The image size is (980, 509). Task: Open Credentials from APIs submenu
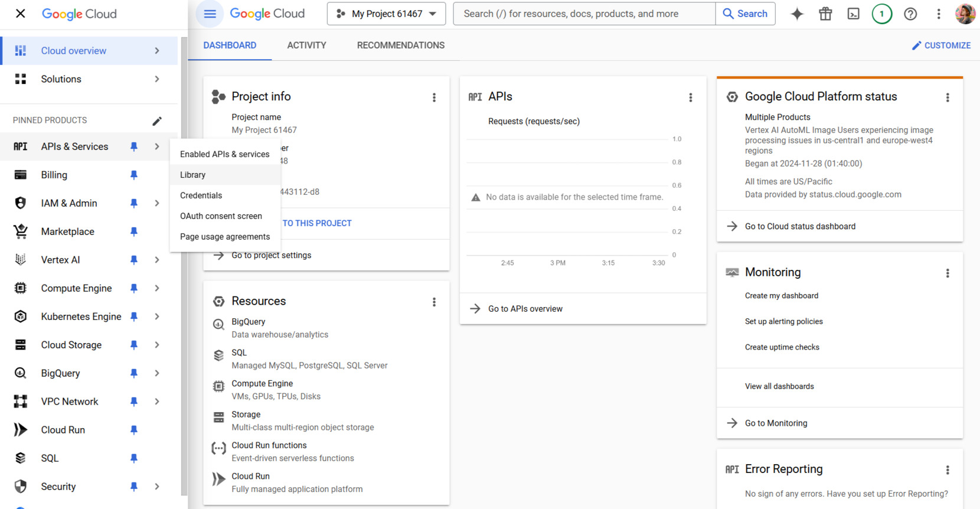tap(225, 195)
